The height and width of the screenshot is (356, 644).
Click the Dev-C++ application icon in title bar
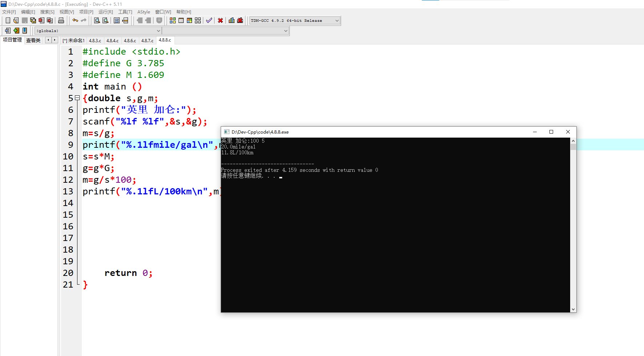[x=4, y=4]
